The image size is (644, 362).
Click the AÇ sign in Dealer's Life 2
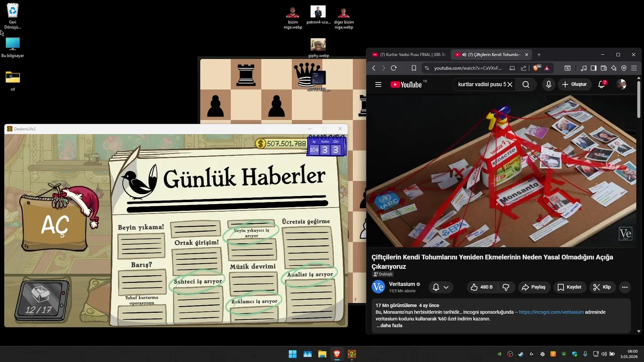54,225
